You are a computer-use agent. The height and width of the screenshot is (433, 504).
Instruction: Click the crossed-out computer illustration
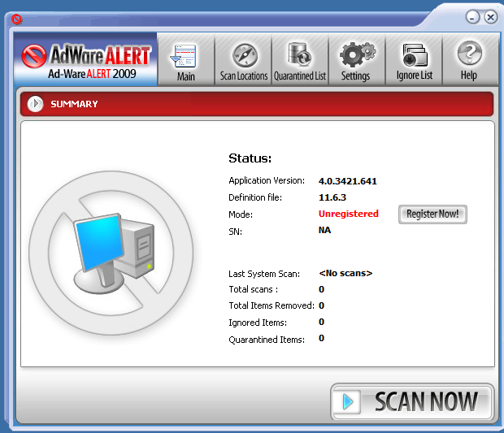point(111,253)
